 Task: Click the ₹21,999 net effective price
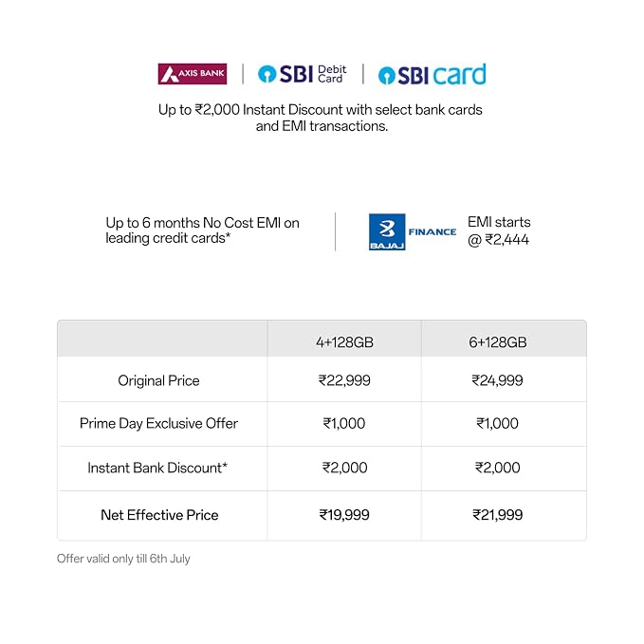point(498,515)
